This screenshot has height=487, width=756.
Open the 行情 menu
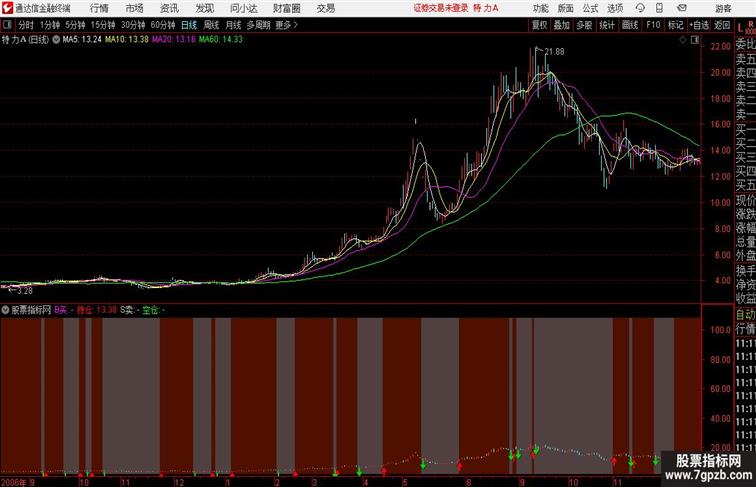pyautogui.click(x=99, y=8)
